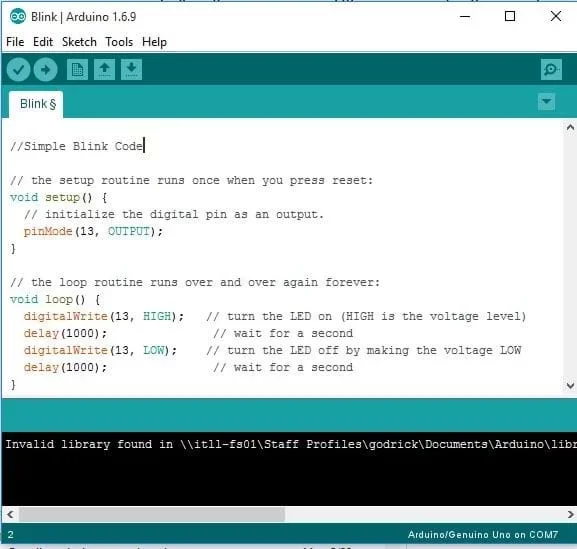Click the first 'delay(1000);' after HIGH line
Screen dimensions: 577x549
tap(65, 333)
